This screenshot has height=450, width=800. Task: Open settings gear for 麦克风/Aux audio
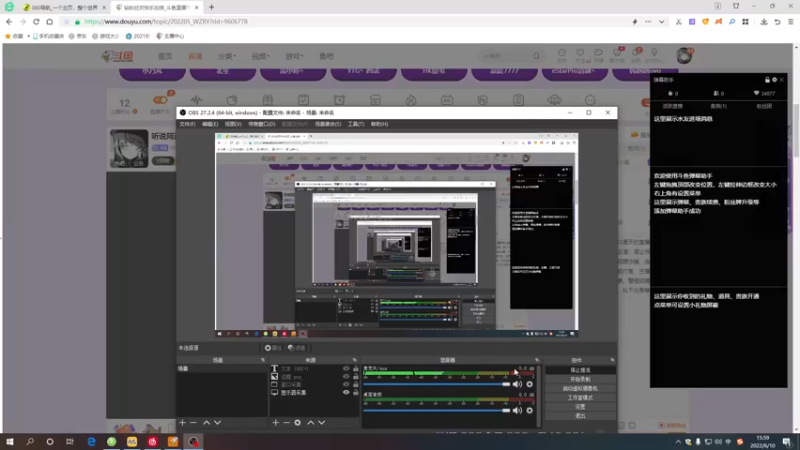click(530, 384)
